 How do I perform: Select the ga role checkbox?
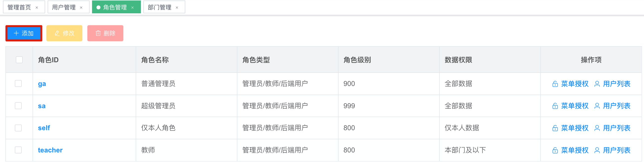18,84
